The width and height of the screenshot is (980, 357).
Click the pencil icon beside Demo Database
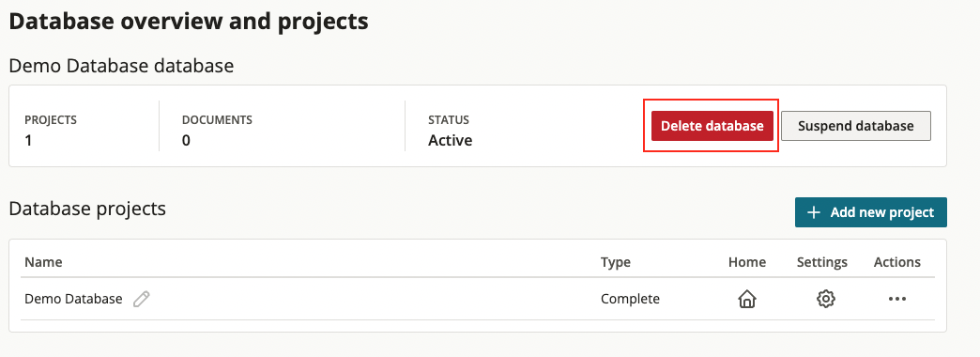pyautogui.click(x=142, y=300)
